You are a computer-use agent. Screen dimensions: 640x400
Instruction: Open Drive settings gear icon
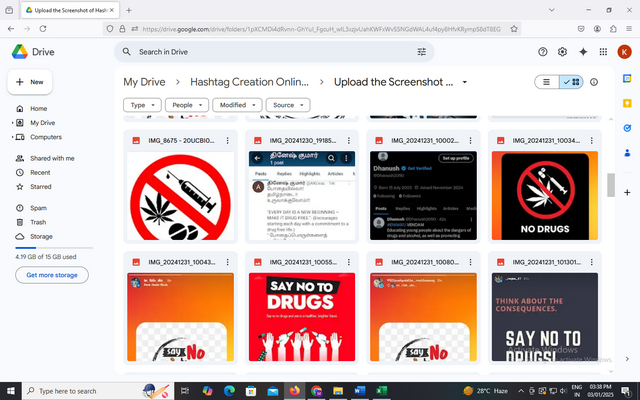(563, 51)
